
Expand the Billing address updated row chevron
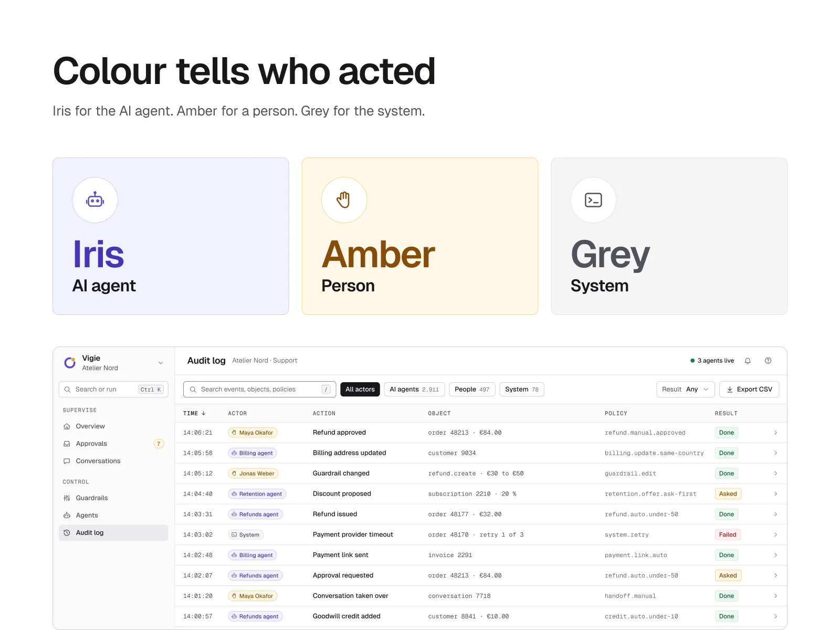pyautogui.click(x=775, y=453)
